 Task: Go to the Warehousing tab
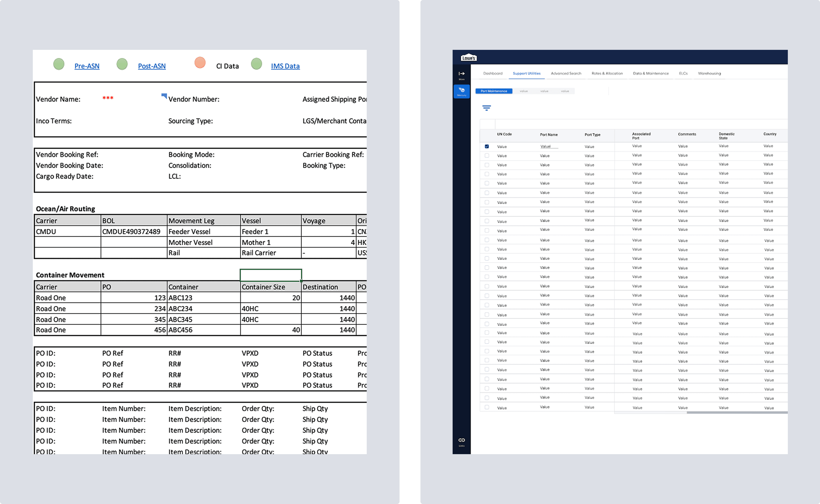pyautogui.click(x=709, y=73)
